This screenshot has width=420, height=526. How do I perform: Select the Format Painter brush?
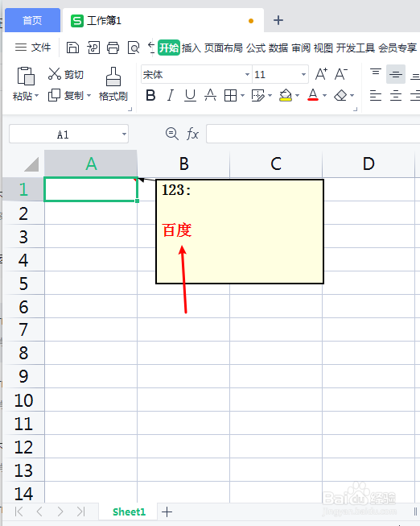coord(113,77)
